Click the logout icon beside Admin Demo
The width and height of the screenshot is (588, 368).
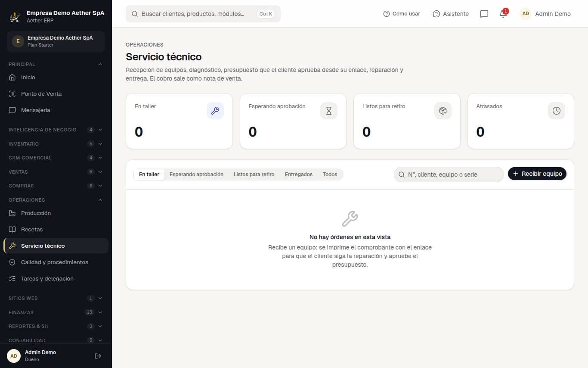[x=98, y=356]
